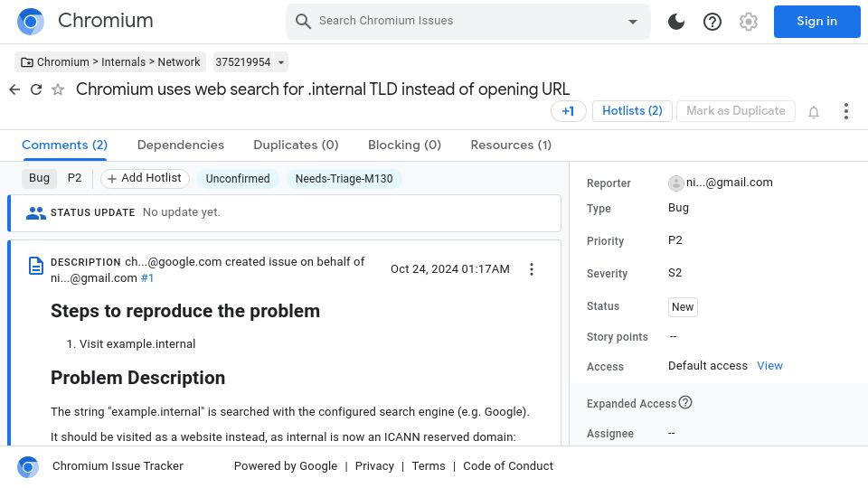Switch to the Duplicates (0) tab

tap(296, 145)
